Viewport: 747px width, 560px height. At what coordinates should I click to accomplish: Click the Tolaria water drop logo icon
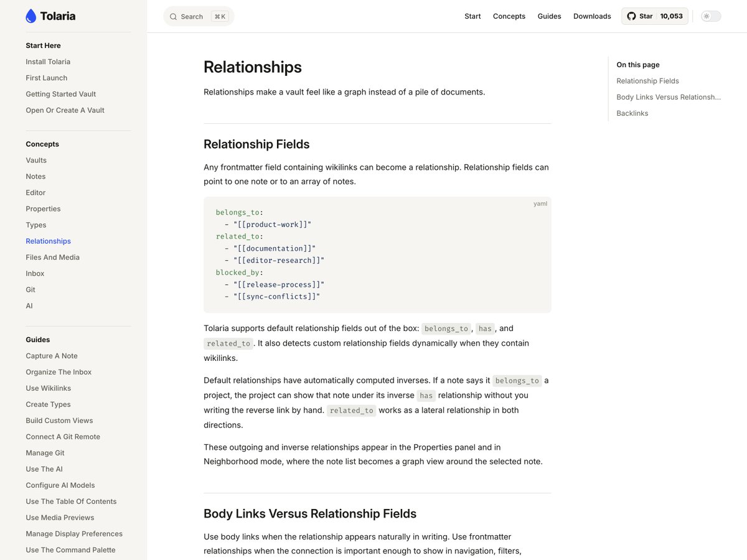pos(31,16)
